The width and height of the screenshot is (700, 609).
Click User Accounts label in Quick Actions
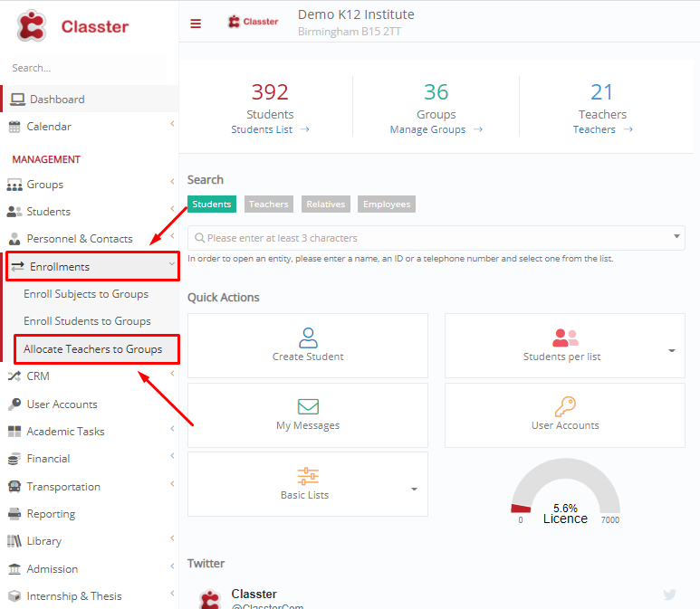click(x=565, y=425)
